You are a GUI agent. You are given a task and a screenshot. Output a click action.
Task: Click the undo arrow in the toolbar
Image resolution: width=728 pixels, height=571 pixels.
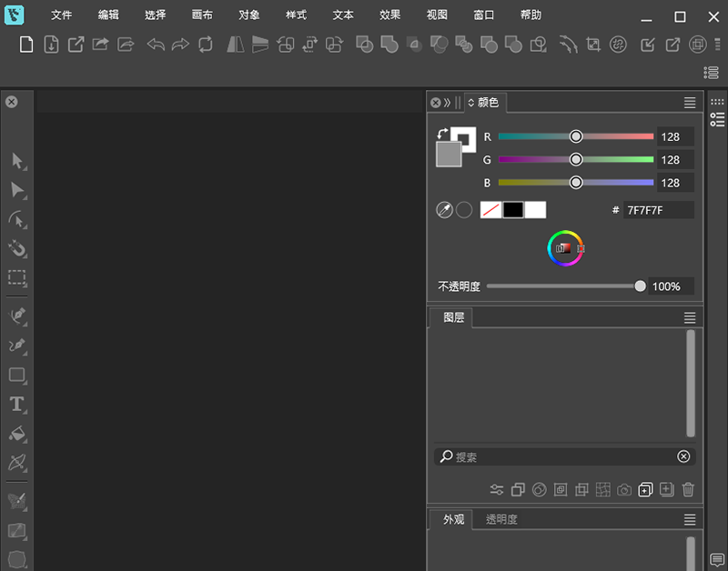coord(156,45)
